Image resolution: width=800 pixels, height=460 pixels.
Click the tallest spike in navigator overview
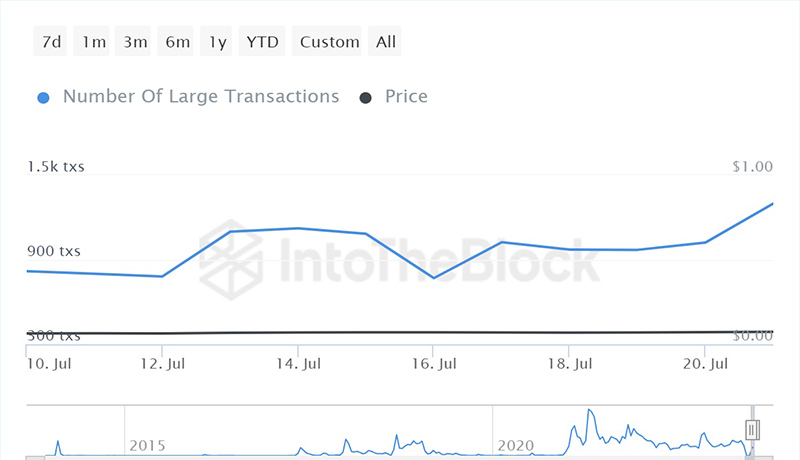tap(590, 412)
